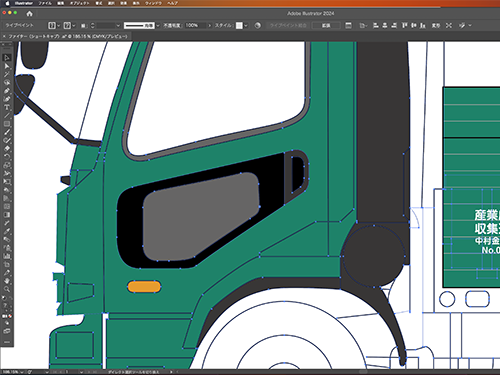Click the スタイル label
500x375 pixels.
[x=223, y=25]
